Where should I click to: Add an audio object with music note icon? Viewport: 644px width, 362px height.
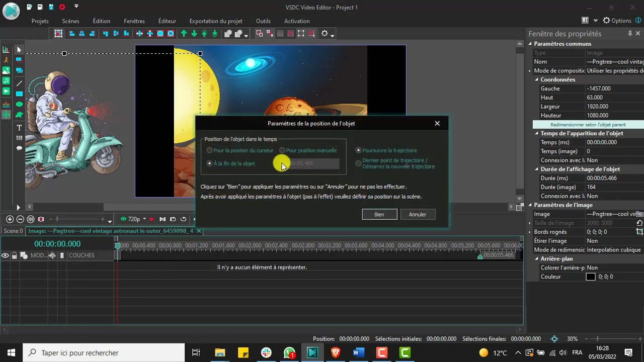click(6, 81)
